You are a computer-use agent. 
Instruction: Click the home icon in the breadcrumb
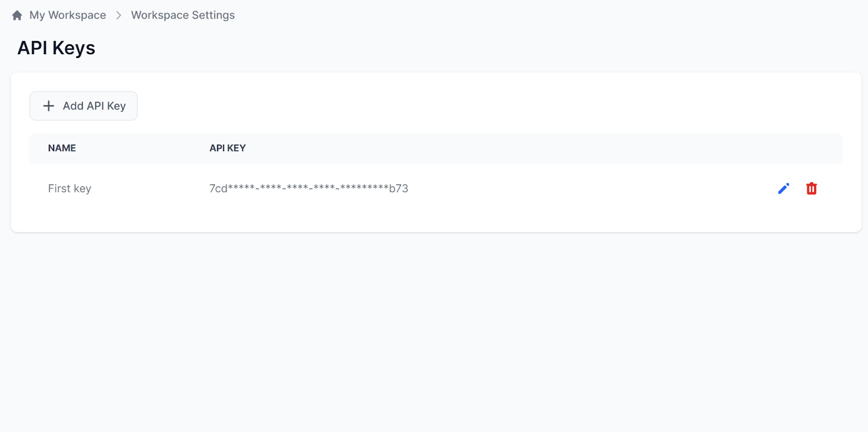tap(16, 15)
